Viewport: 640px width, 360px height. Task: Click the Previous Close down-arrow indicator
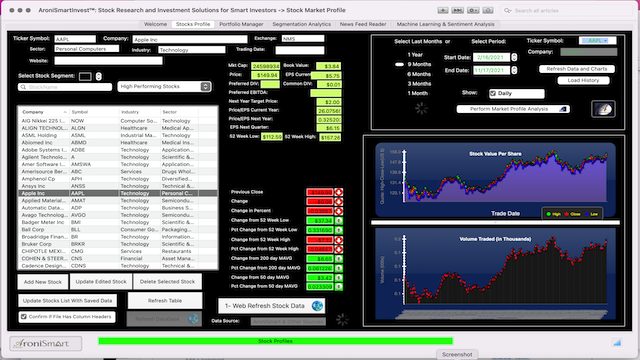coord(339,192)
